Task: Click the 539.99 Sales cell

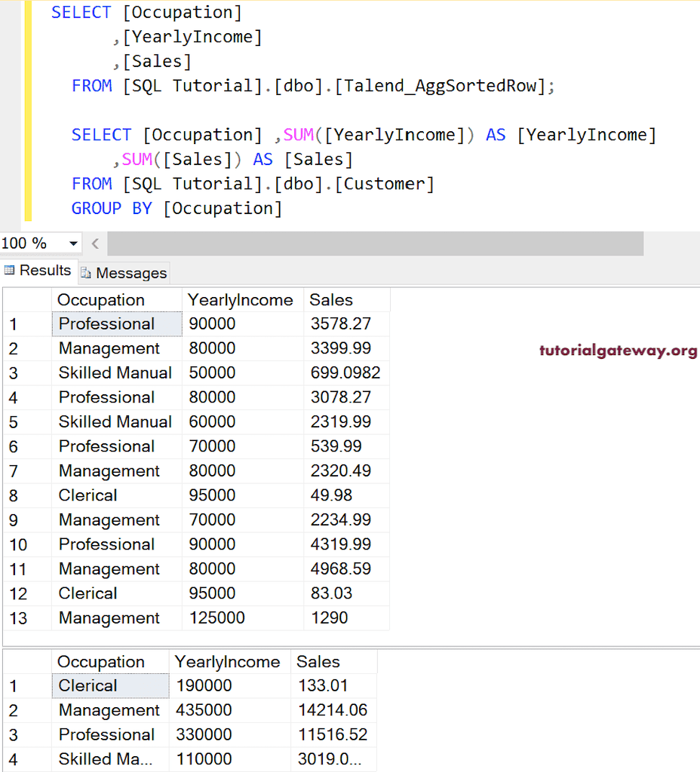Action: click(x=347, y=446)
